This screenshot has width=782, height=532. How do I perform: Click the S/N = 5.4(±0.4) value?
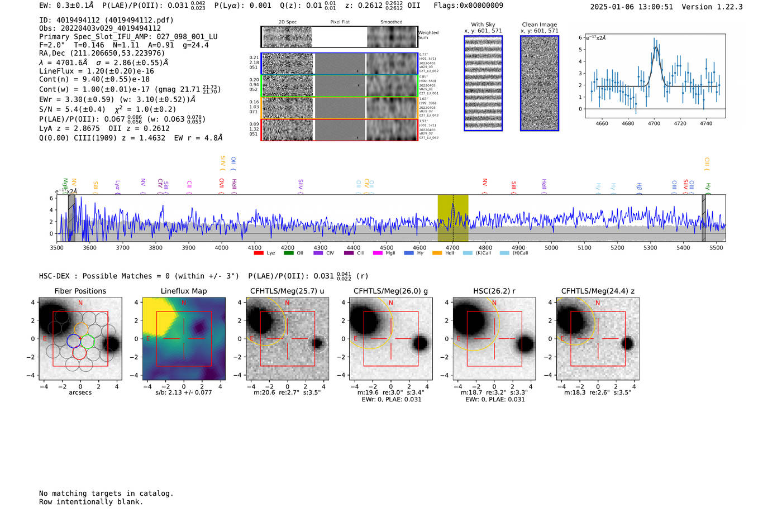[73, 109]
